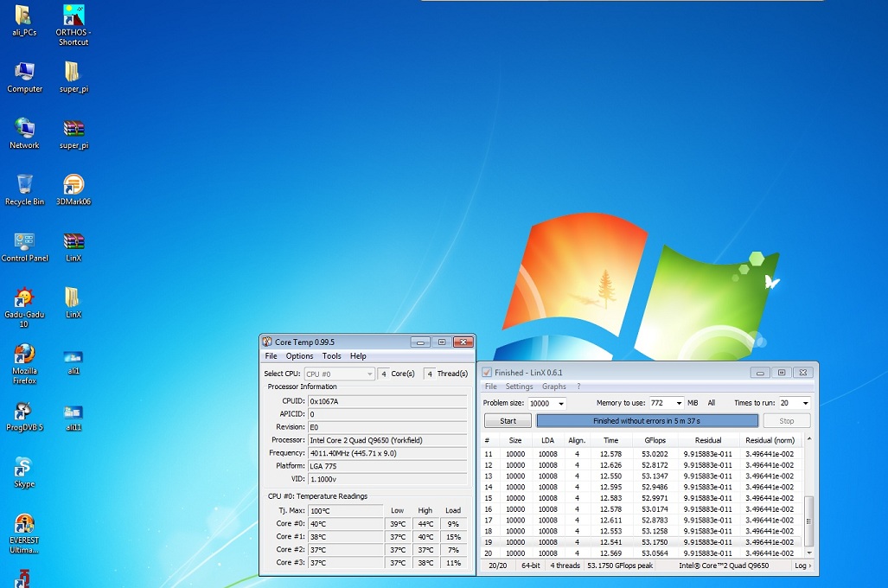Open Help menu in Core Temp

point(358,355)
